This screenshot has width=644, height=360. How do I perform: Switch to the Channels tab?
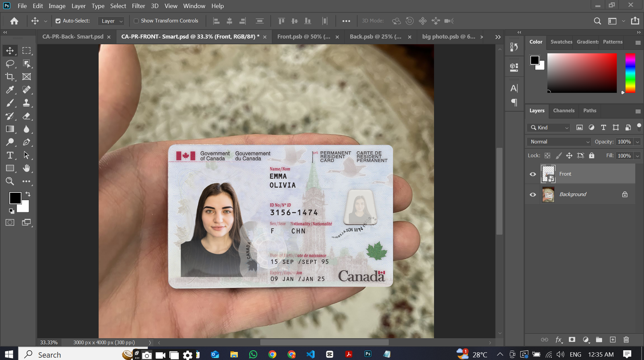pos(563,111)
